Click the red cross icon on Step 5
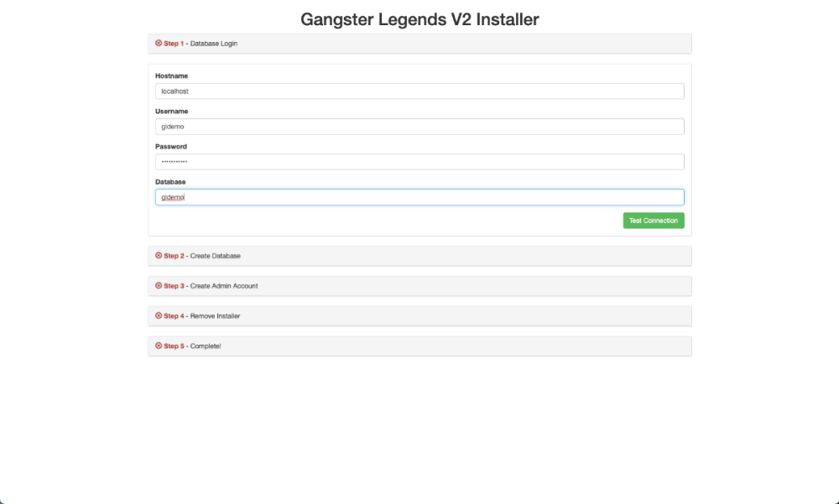The width and height of the screenshot is (839, 504). (159, 346)
